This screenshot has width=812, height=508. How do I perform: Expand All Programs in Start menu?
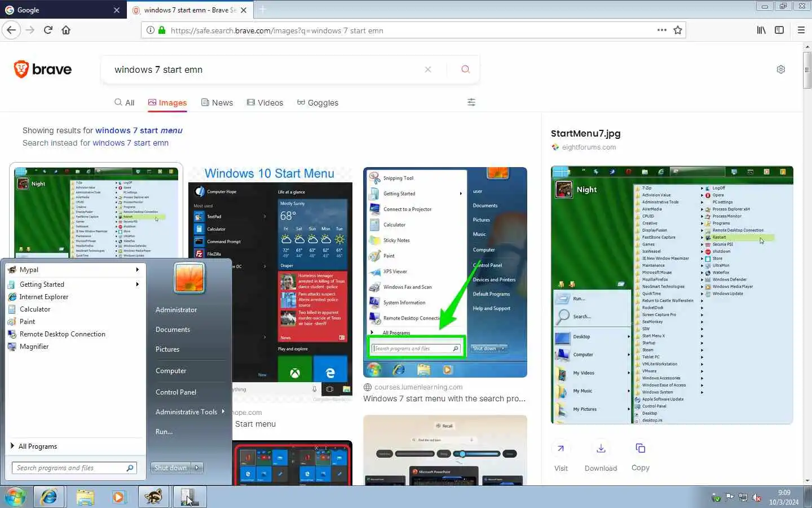coord(37,446)
